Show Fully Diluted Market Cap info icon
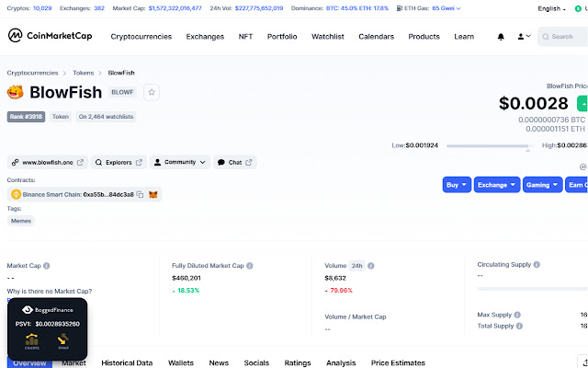Screen dimensions: 588x368 [249, 266]
